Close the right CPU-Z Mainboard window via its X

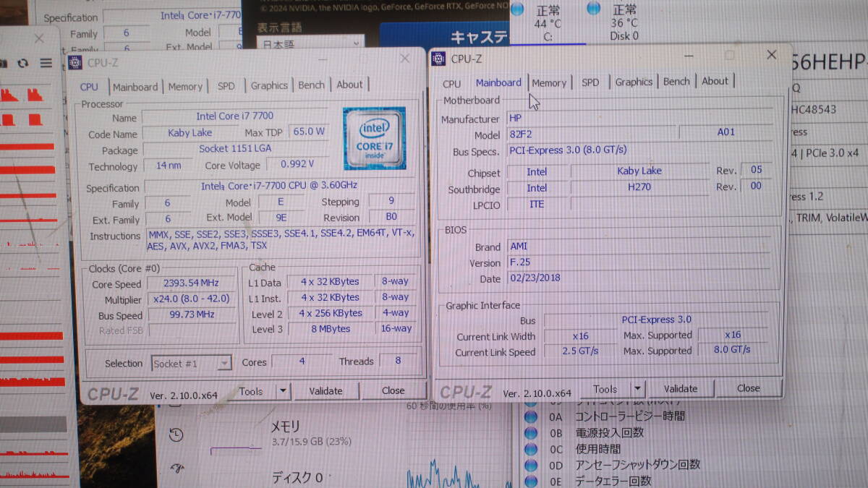771,54
